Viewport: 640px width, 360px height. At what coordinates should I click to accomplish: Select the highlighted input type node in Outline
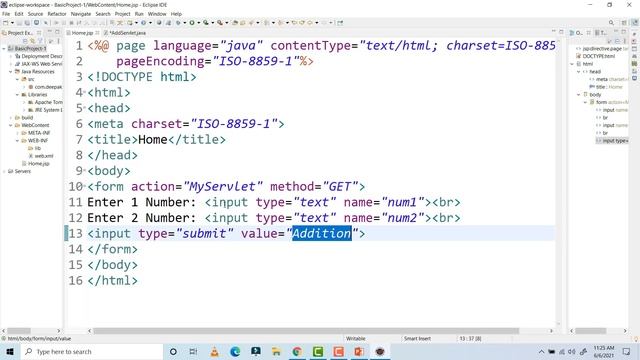(x=612, y=141)
